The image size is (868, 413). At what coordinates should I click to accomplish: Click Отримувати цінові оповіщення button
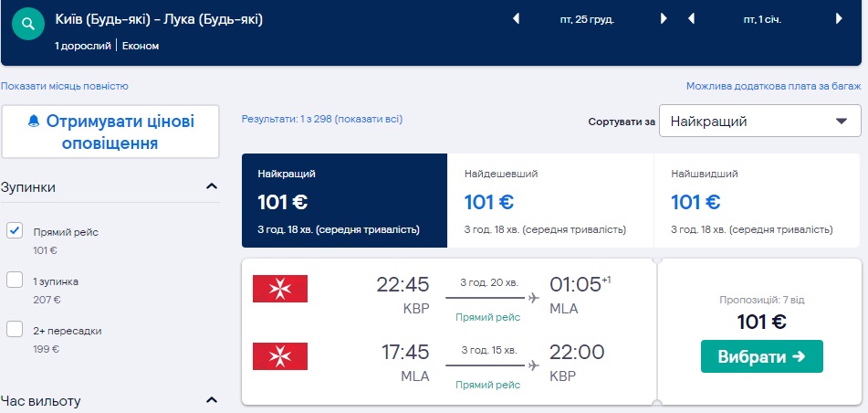click(110, 132)
